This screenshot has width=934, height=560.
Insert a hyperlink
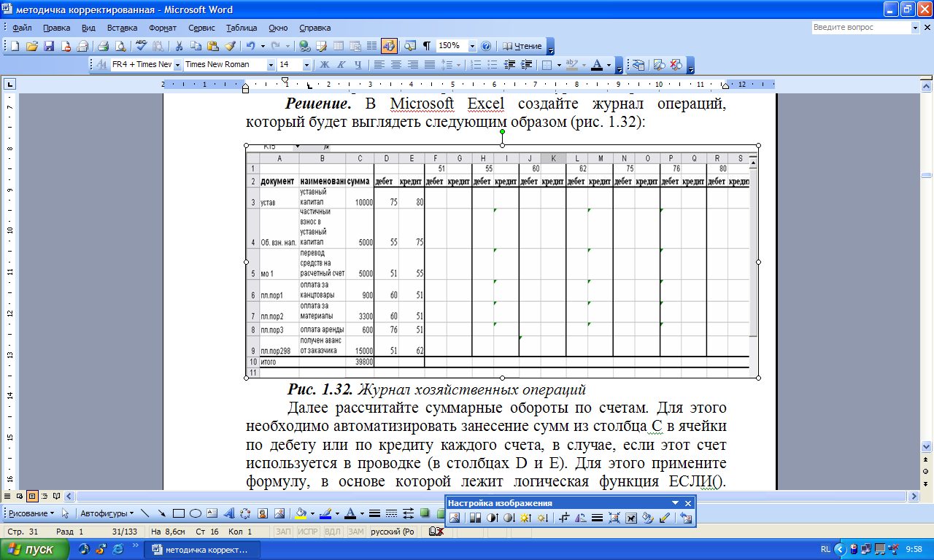pyautogui.click(x=304, y=46)
